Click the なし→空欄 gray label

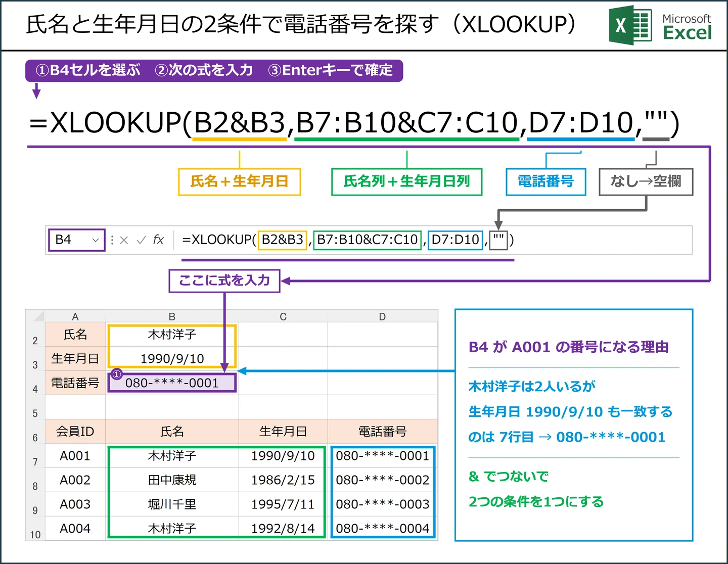[646, 181]
